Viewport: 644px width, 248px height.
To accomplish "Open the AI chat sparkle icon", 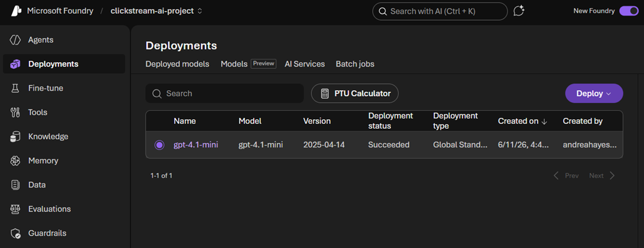I will (x=519, y=11).
